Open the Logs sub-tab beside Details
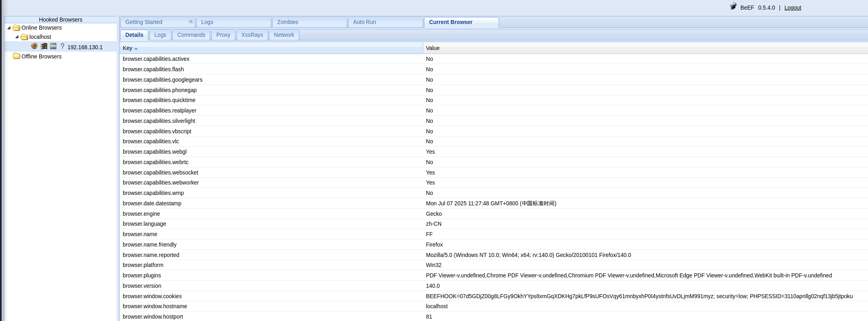Image resolution: width=868 pixels, height=321 pixels. 160,35
